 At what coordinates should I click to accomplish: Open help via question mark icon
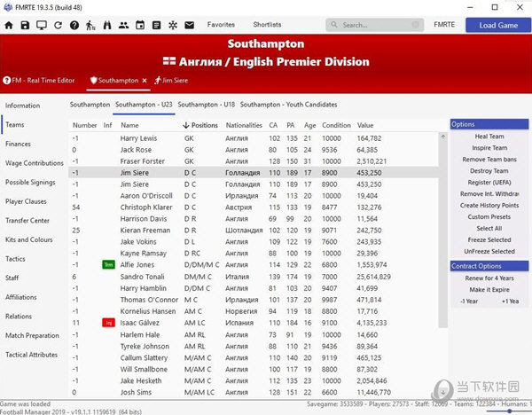click(x=73, y=25)
